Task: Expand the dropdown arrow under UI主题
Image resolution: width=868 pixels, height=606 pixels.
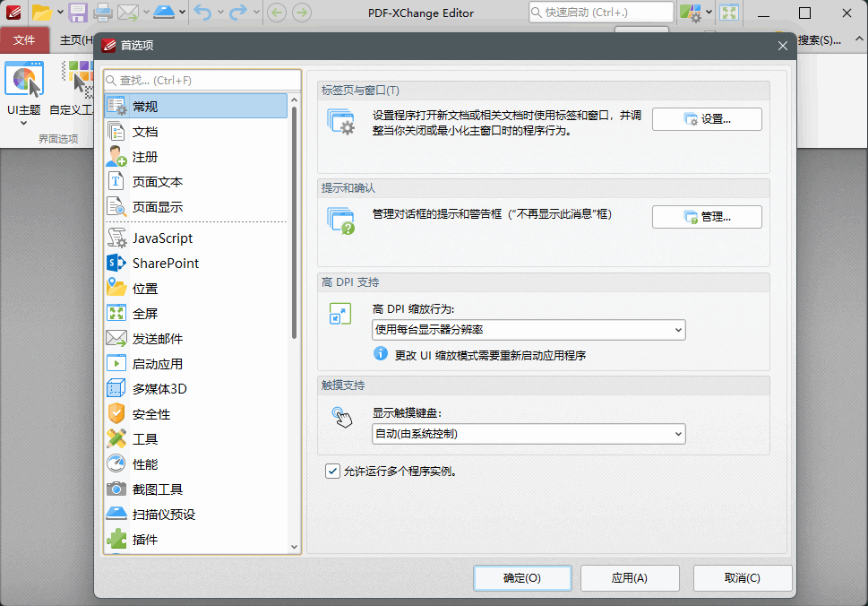Action: click(24, 123)
